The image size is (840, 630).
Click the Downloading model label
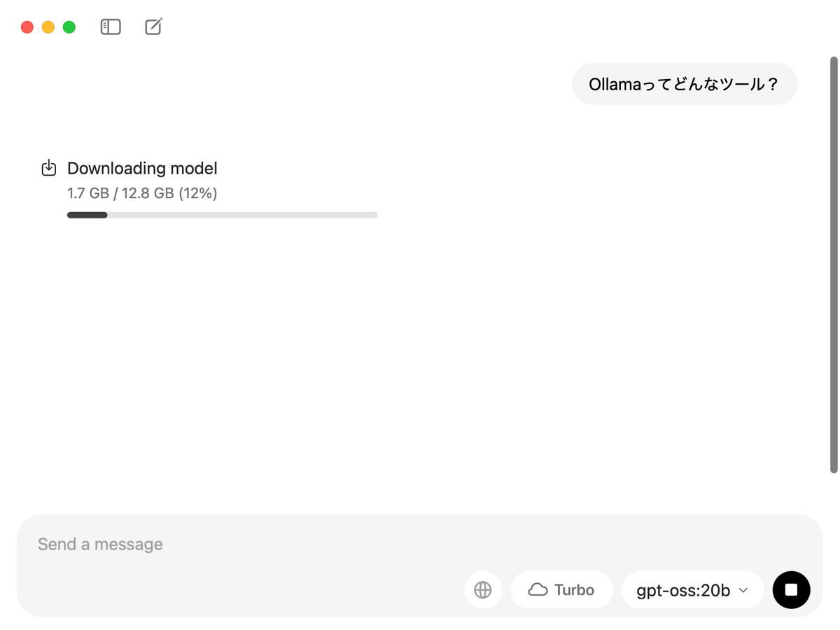click(142, 168)
